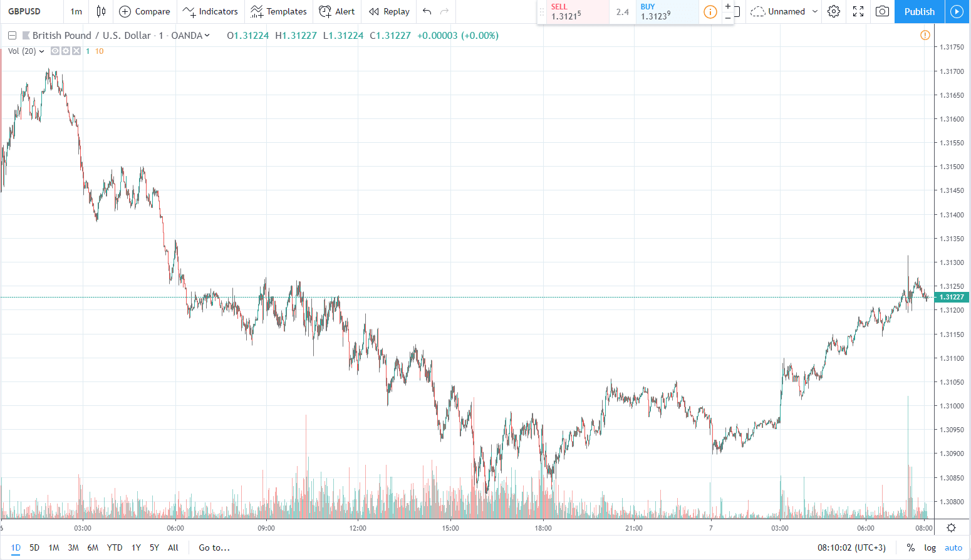Open the 1m interval dropdown
Image resolution: width=971 pixels, height=560 pixels.
tap(76, 11)
